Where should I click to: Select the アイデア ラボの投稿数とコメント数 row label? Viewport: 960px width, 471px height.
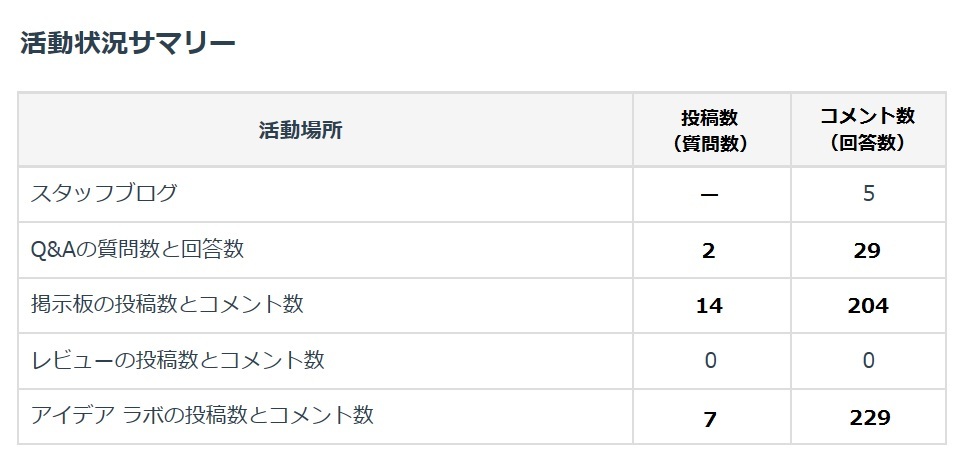(203, 416)
